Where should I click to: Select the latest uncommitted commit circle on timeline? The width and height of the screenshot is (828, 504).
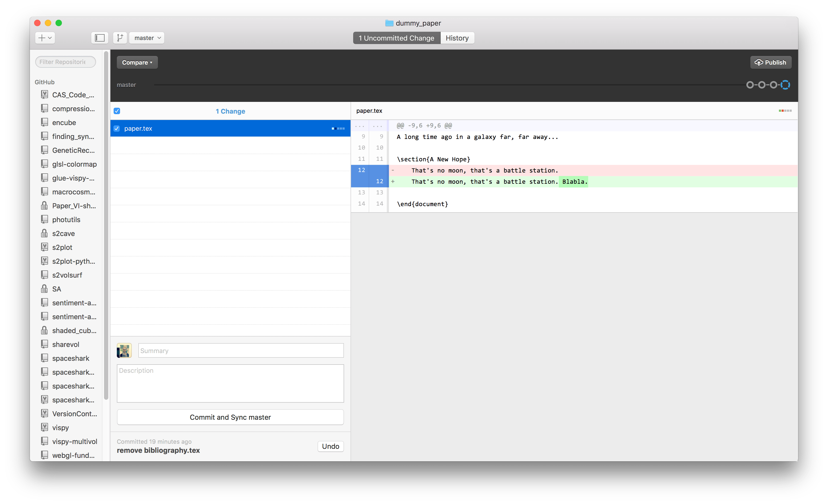pos(785,85)
